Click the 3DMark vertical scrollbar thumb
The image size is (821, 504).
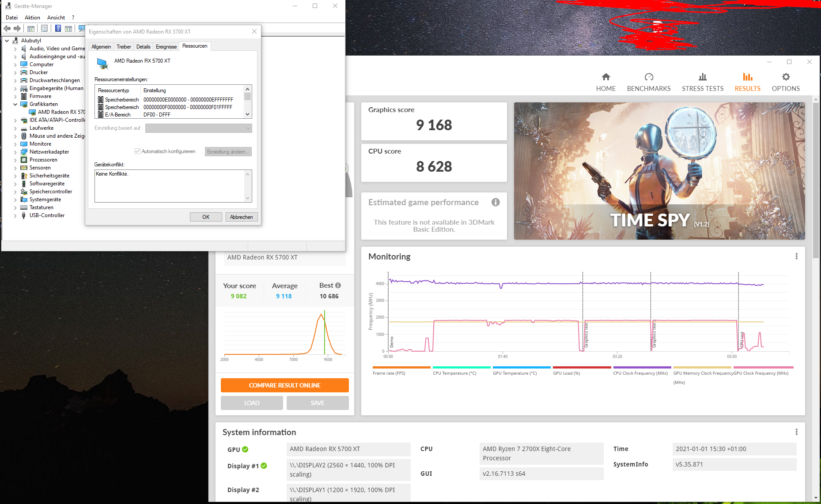(815, 181)
